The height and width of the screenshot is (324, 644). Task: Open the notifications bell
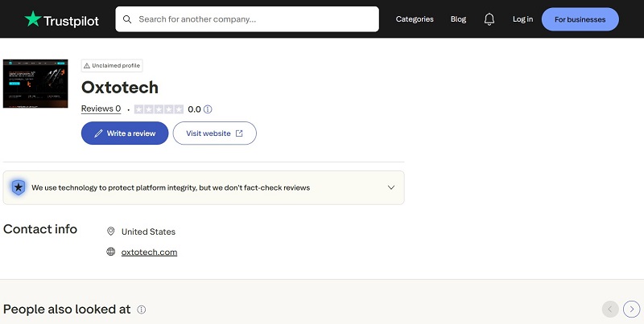pos(489,19)
